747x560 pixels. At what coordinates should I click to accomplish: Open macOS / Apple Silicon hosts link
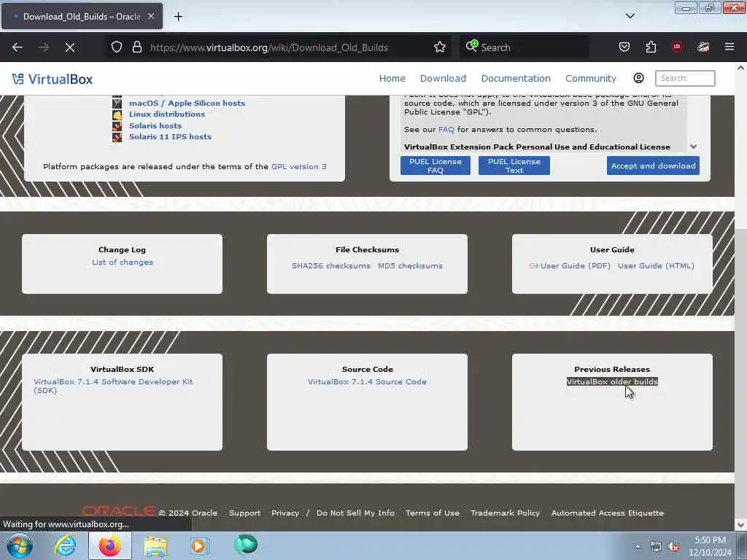coord(187,104)
